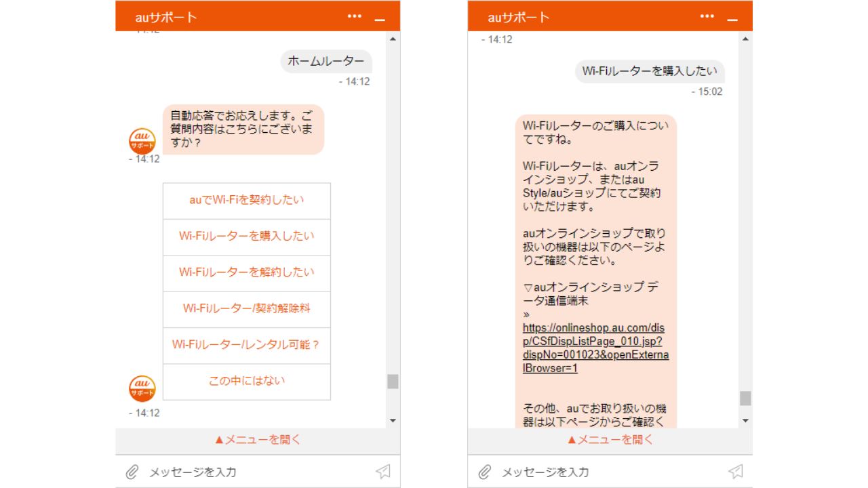Expand 'メニューを開く' in the left chat
868x488 pixels.
258,440
